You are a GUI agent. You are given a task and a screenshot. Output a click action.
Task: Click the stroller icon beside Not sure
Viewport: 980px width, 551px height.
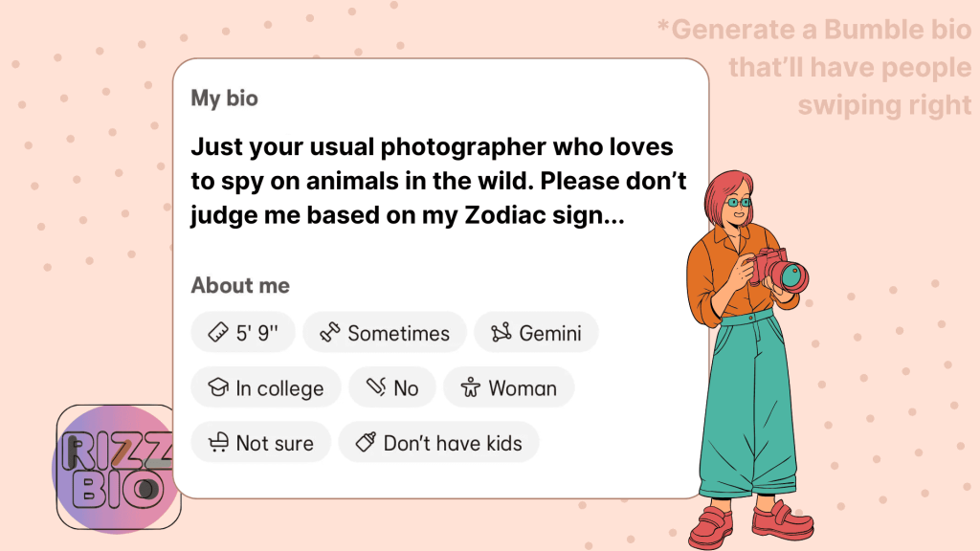click(218, 442)
